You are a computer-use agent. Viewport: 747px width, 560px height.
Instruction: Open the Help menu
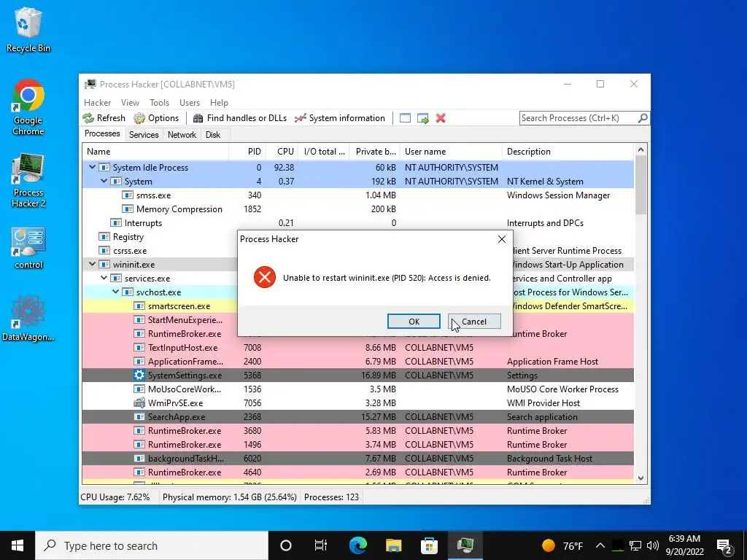click(x=219, y=102)
